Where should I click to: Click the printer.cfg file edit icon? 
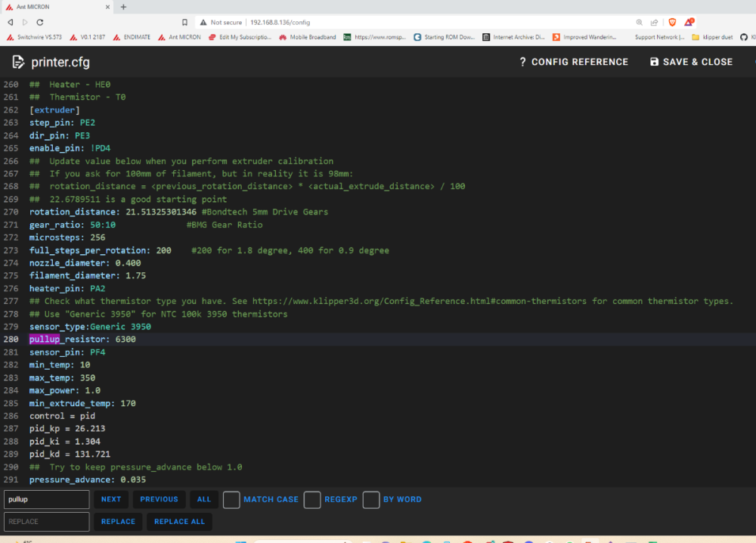(17, 62)
